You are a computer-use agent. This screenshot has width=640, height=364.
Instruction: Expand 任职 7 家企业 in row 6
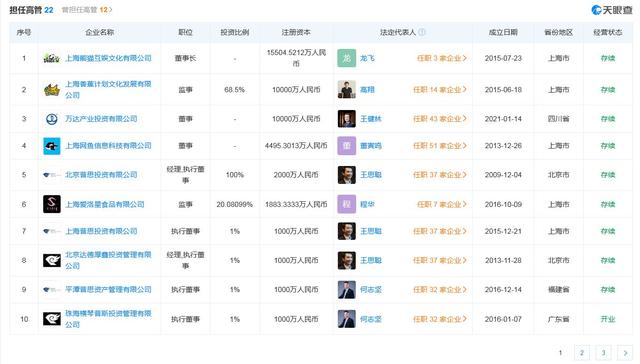[x=442, y=204]
